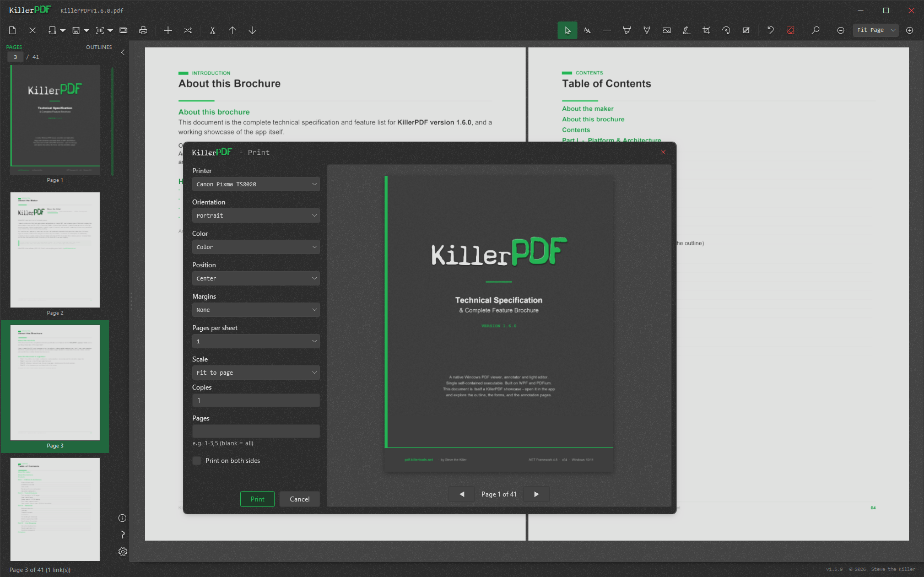924x577 pixels.
Task: Open the Scale dropdown set to Fit to page
Action: 256,373
